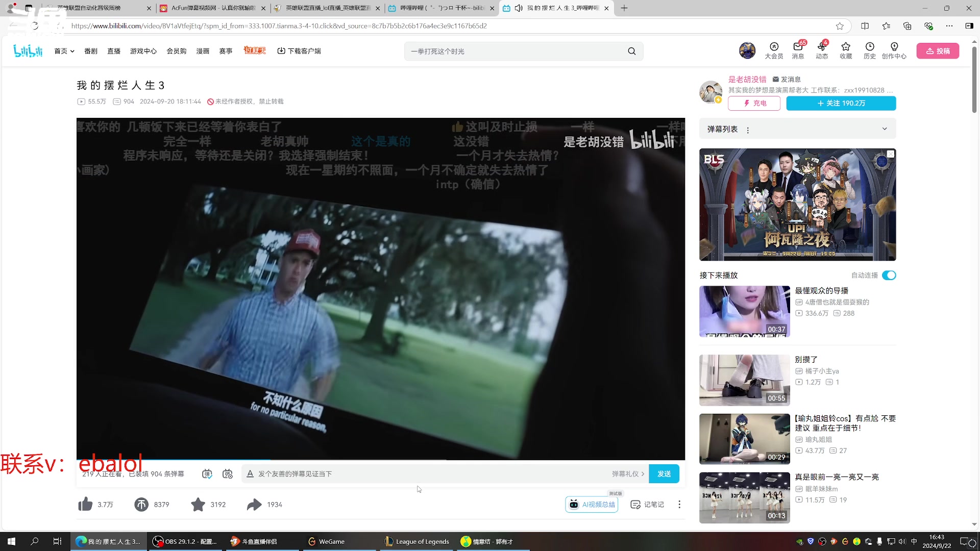Open 弹幕礼仪 link arrow
980x551 pixels.
click(628, 474)
